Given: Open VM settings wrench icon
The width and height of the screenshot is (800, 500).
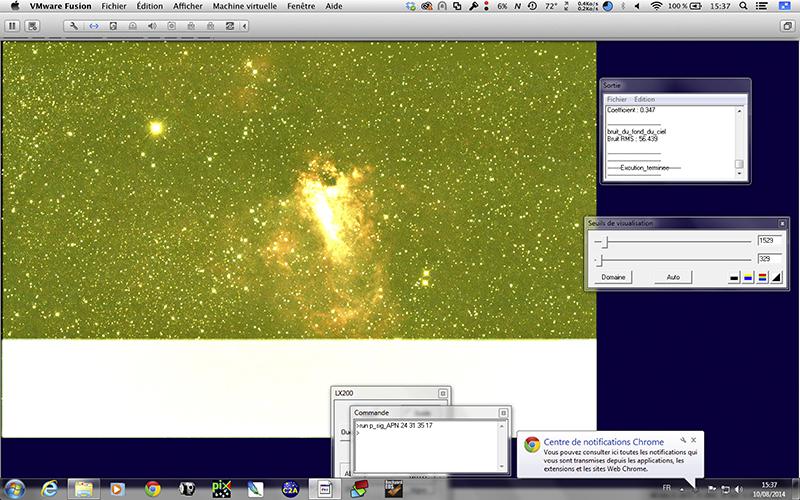Looking at the screenshot, I should coord(74,26).
